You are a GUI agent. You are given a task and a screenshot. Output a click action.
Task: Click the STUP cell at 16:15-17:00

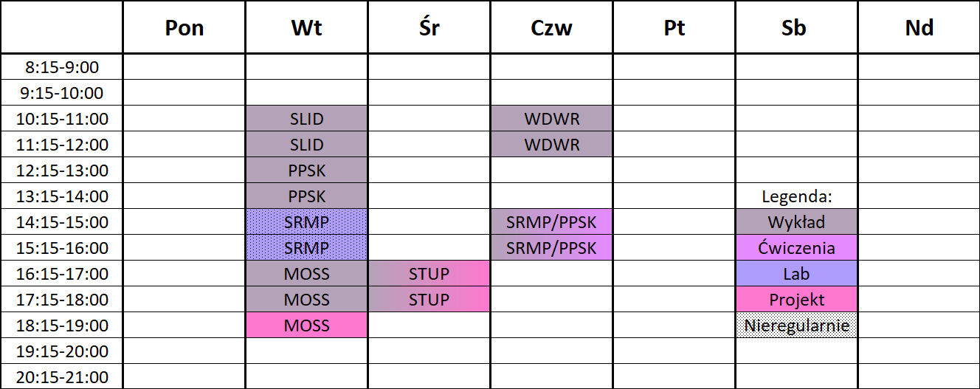pos(429,274)
